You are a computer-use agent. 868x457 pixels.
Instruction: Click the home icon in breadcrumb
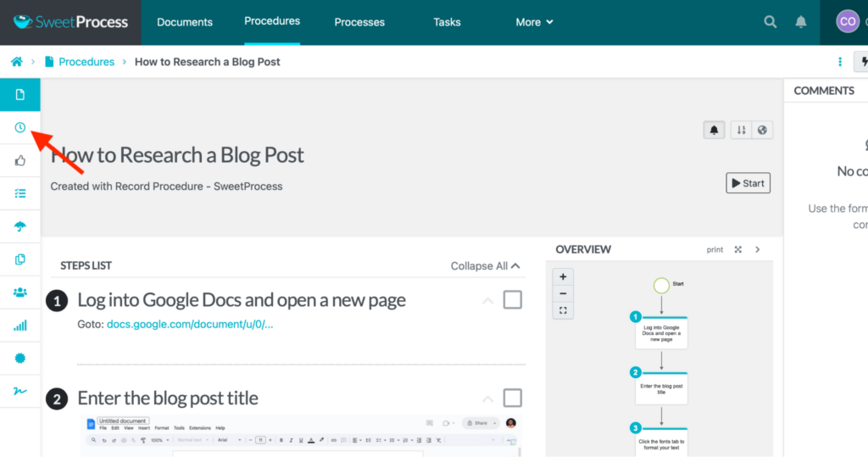[x=16, y=62]
